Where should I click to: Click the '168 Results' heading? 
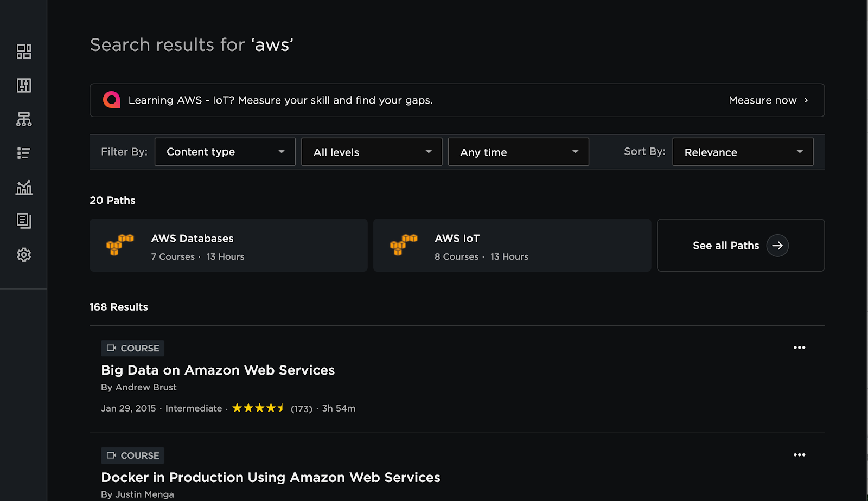(x=119, y=307)
